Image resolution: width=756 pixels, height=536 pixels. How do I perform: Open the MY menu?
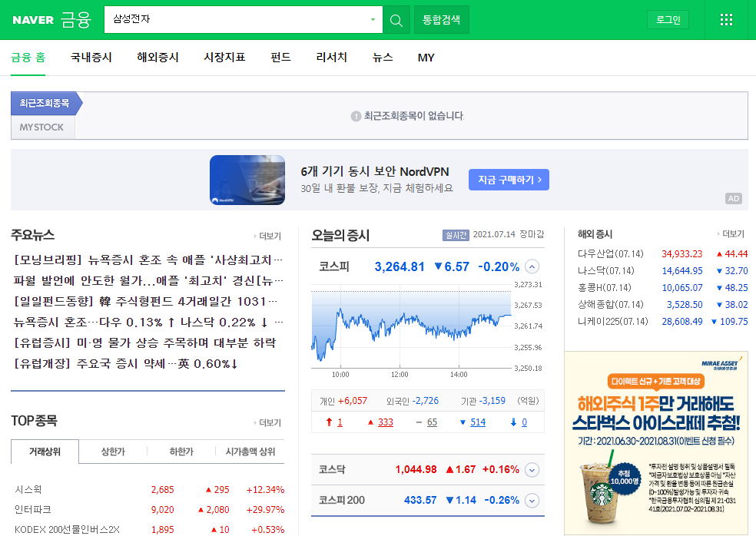(x=426, y=58)
